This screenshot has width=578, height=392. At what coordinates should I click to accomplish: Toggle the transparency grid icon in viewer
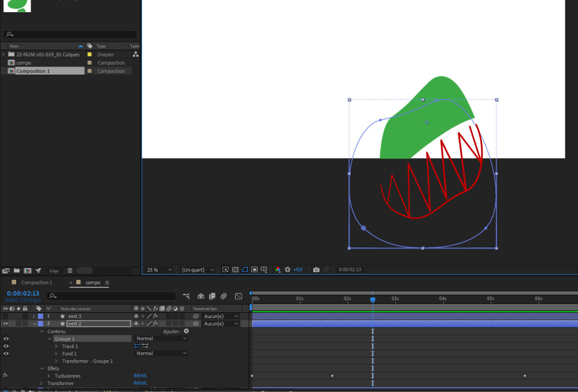(235, 269)
